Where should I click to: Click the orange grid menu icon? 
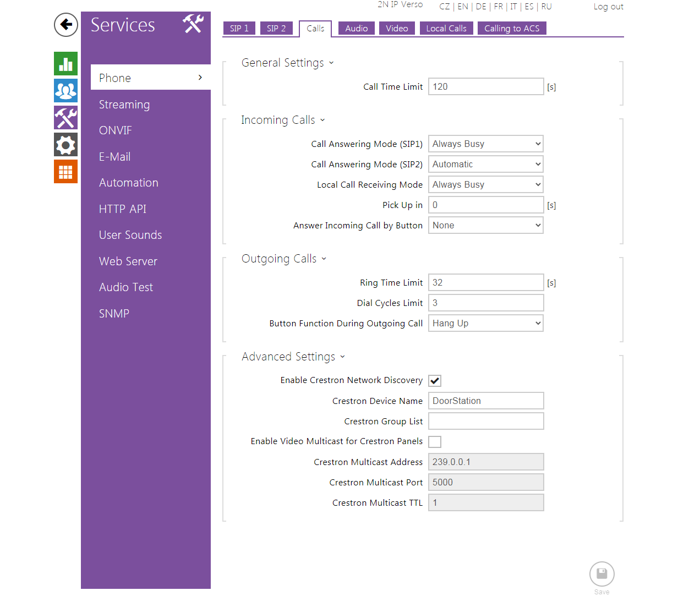pyautogui.click(x=65, y=172)
